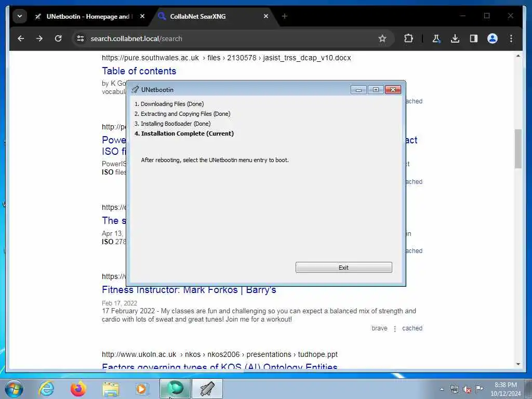
Task: Click cached link of Mark Forkos result
Action: pyautogui.click(x=412, y=328)
